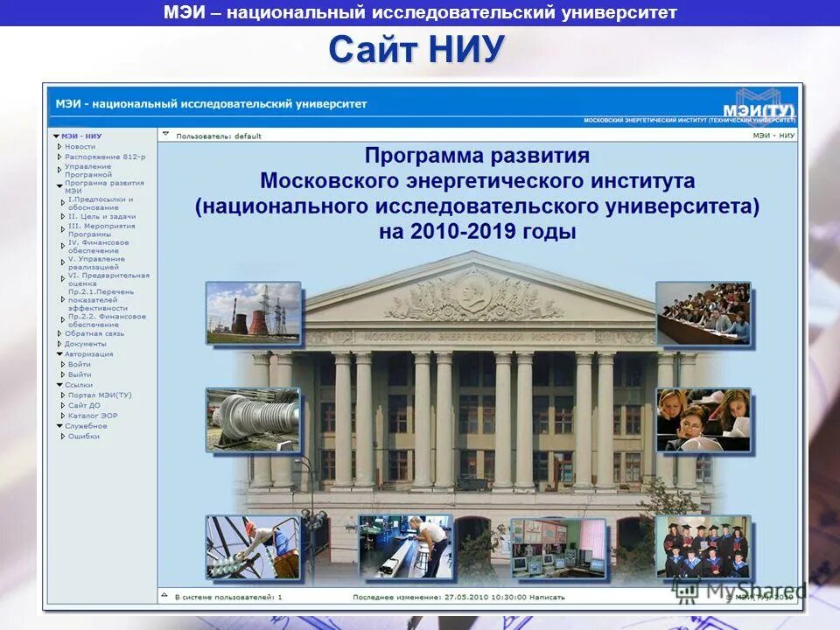Screen dimensions: 840x630
Task: Open Ошибки item under Служебное
Action: tap(84, 436)
